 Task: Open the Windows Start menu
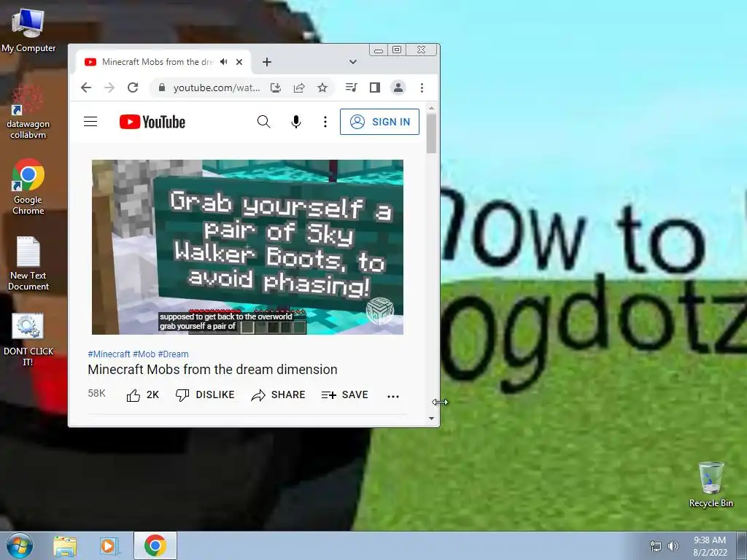[19, 545]
